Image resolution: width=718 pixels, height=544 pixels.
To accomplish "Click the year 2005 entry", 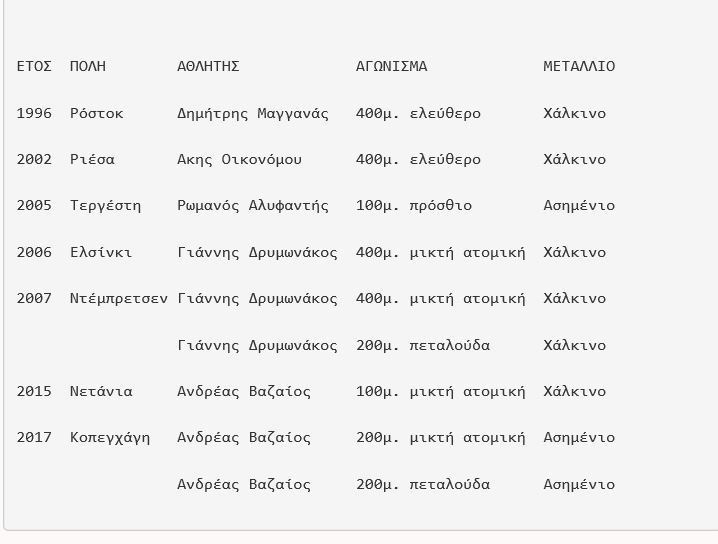I will [34, 206].
